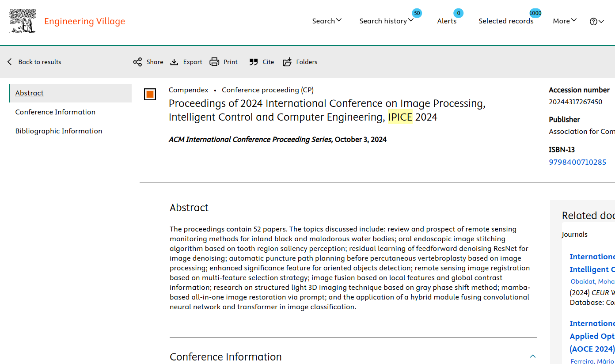Image resolution: width=615 pixels, height=364 pixels.
Task: Click the Conference Information section heading
Action: (226, 356)
